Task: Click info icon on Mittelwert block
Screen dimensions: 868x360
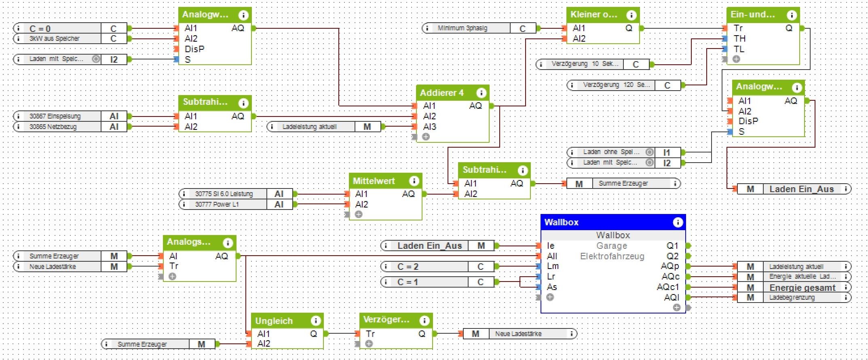Action: tap(414, 181)
